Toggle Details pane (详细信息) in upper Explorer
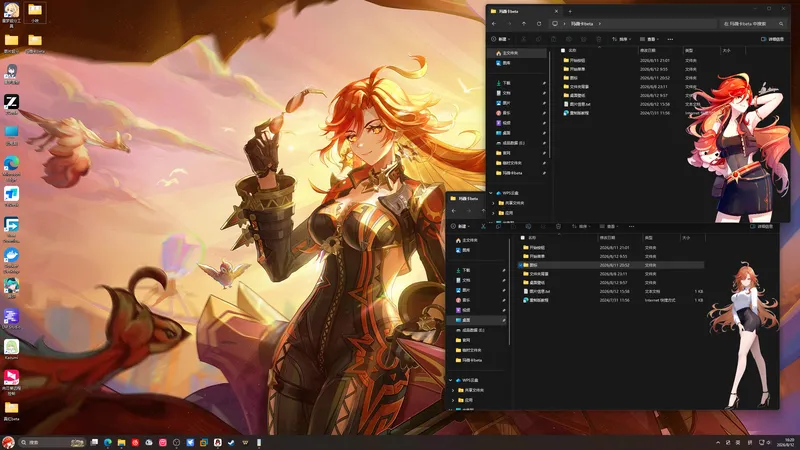Screen dimensions: 800x450 [x=772, y=39]
